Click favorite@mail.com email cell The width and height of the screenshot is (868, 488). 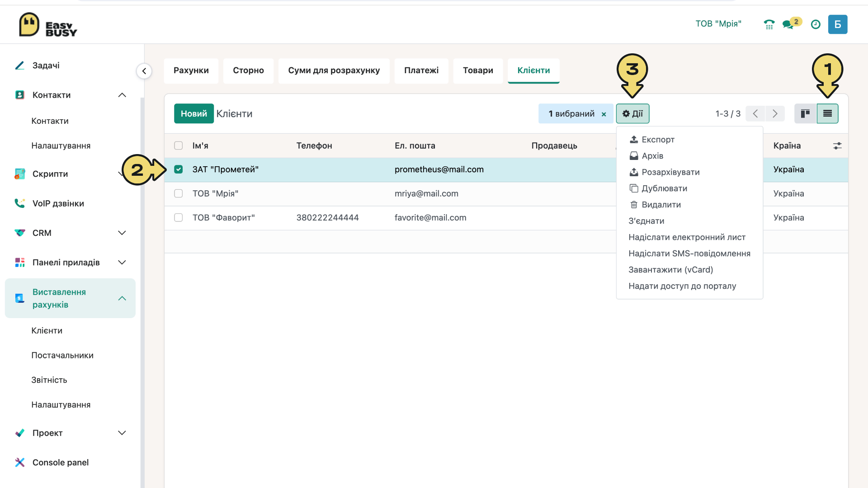point(430,218)
